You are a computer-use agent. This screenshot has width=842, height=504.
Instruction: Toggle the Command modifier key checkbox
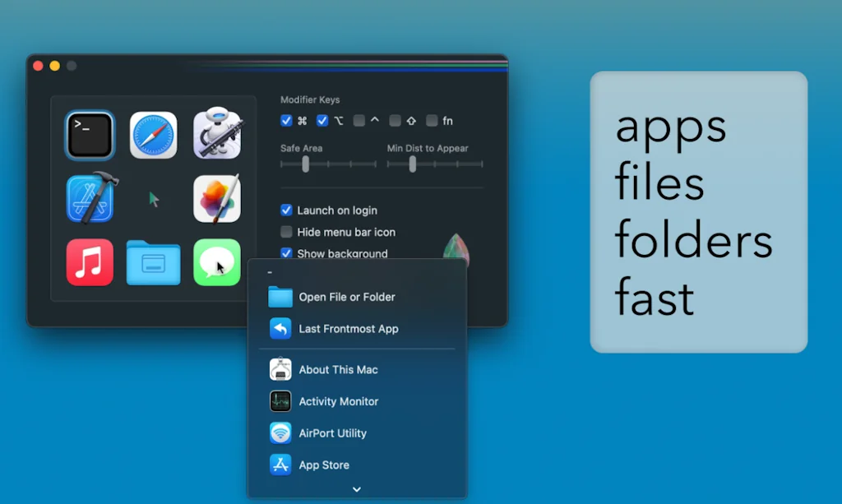tap(286, 121)
